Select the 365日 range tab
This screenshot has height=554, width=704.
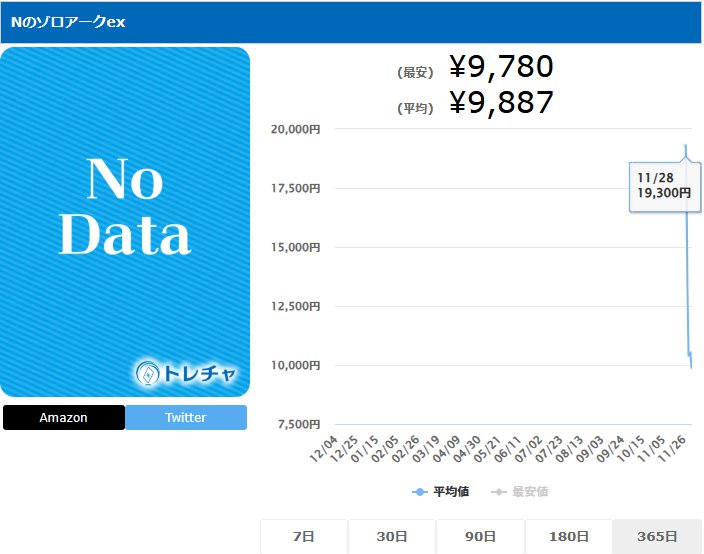[657, 536]
